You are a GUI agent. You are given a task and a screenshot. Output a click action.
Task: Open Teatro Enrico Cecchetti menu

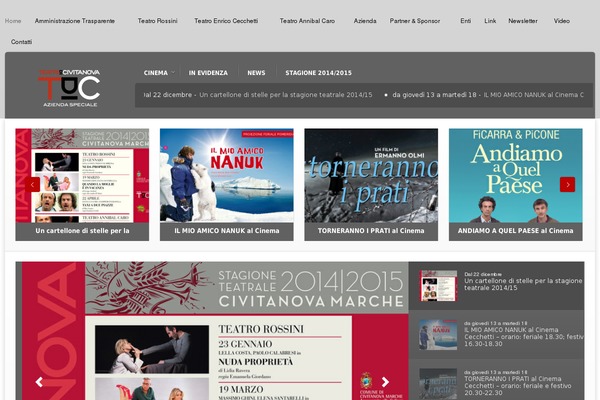pyautogui.click(x=226, y=21)
